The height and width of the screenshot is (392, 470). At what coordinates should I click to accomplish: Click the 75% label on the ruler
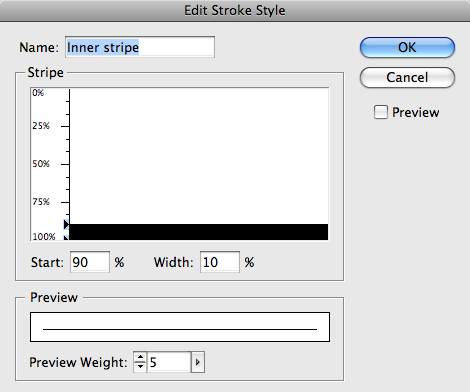point(41,202)
